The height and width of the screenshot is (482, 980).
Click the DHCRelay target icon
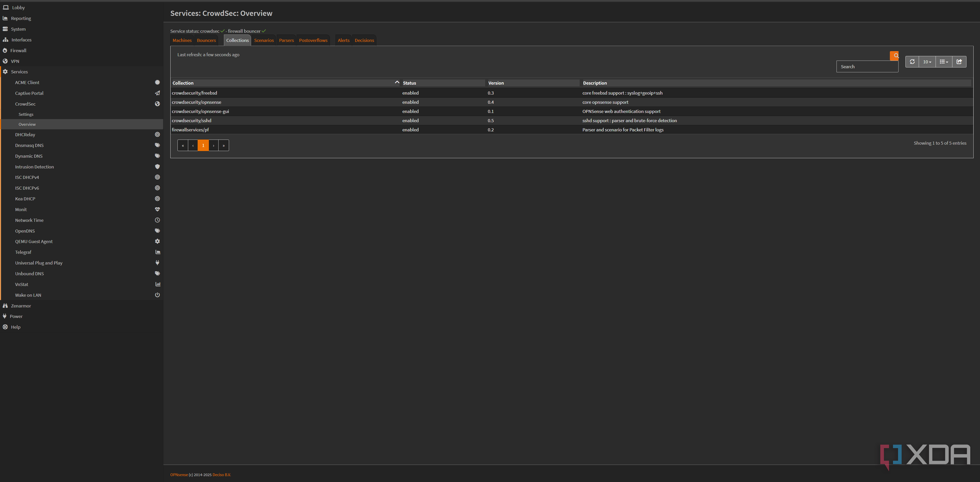[157, 134]
